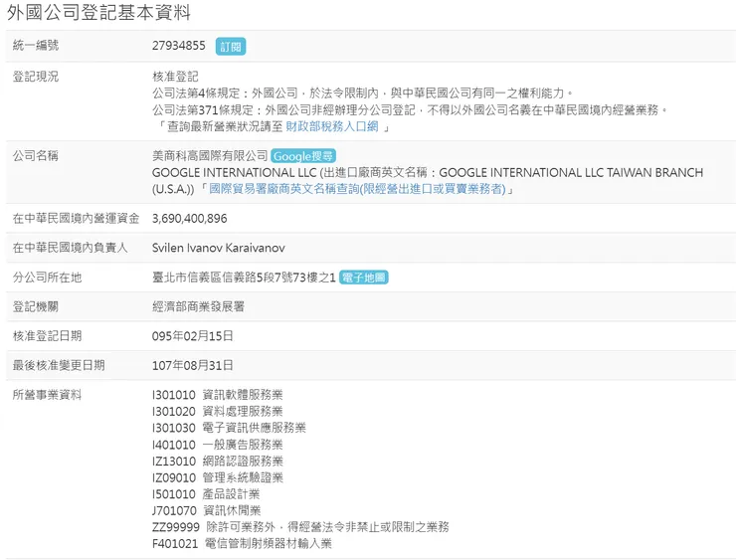The width and height of the screenshot is (736, 560).
Task: Select row F401021 電信管制射頻器材輸入業
Action: pyautogui.click(x=242, y=543)
